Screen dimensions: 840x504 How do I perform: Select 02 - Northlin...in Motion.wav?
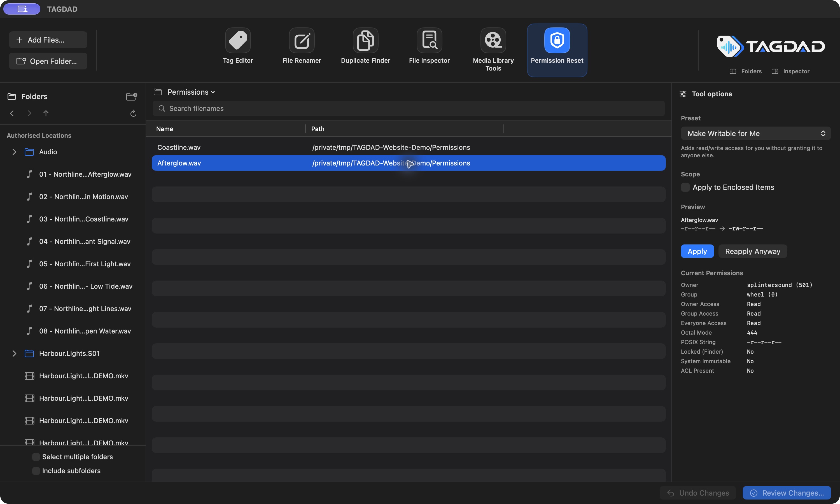tap(78, 197)
